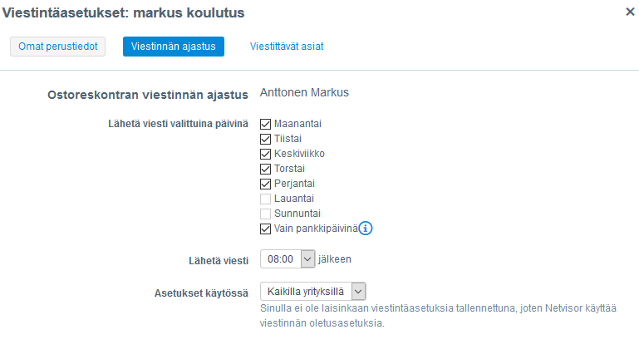Uncheck the Maanantai checkbox

(x=266, y=124)
